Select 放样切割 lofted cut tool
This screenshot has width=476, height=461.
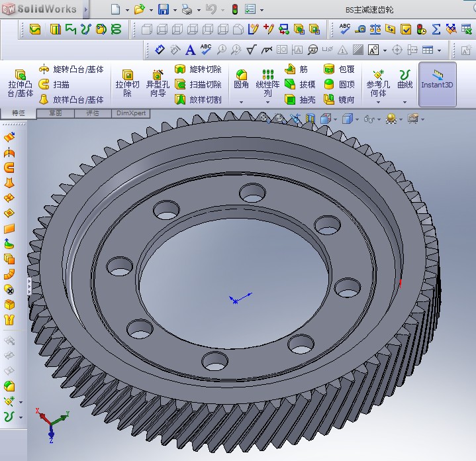198,99
